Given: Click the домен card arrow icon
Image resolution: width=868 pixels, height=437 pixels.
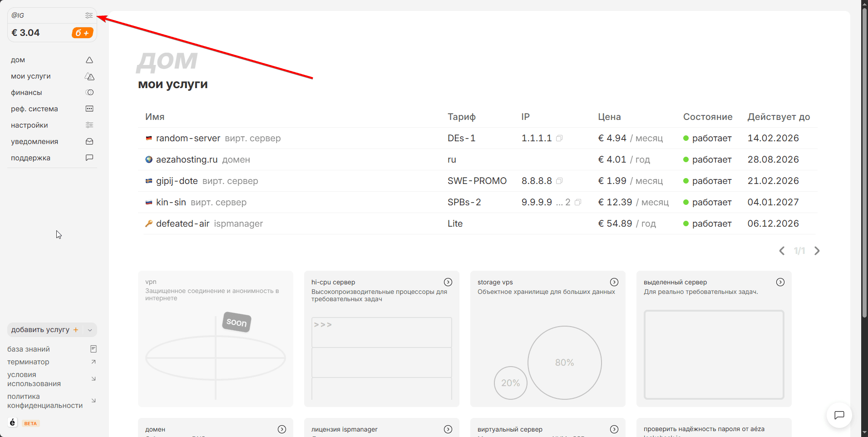Looking at the screenshot, I should pyautogui.click(x=281, y=429).
